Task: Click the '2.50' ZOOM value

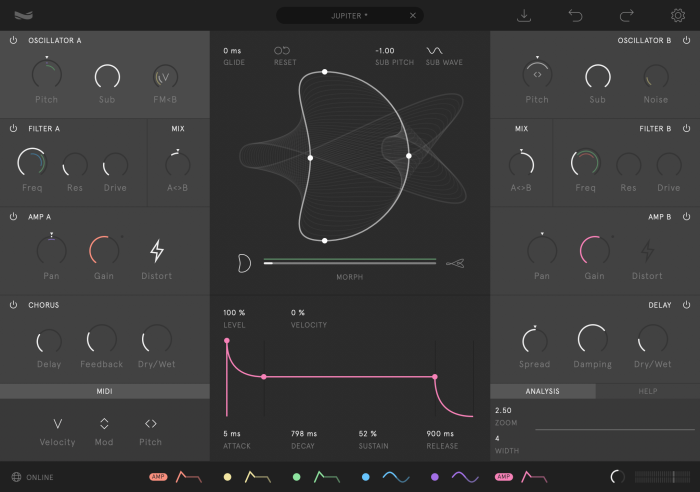Action: click(x=503, y=410)
